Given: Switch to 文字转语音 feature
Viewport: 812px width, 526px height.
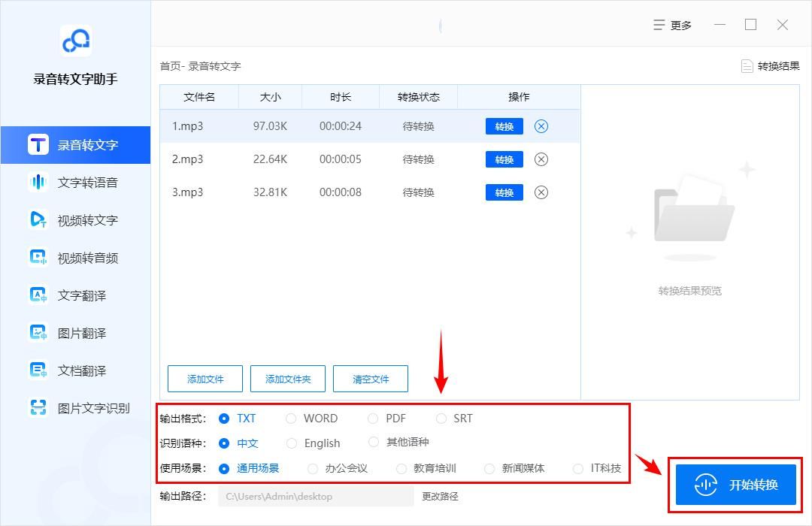Looking at the screenshot, I should pos(76,183).
